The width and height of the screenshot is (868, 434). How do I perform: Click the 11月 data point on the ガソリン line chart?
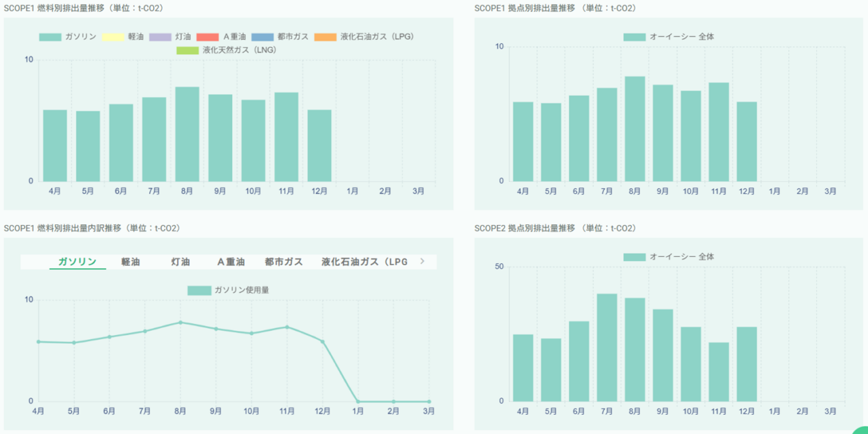[x=287, y=327]
